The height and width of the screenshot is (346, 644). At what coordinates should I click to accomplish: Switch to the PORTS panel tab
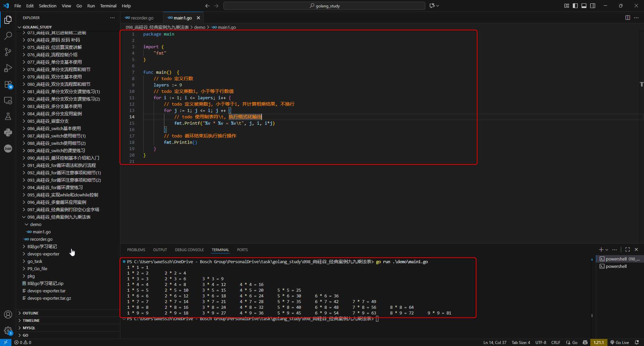tap(242, 250)
